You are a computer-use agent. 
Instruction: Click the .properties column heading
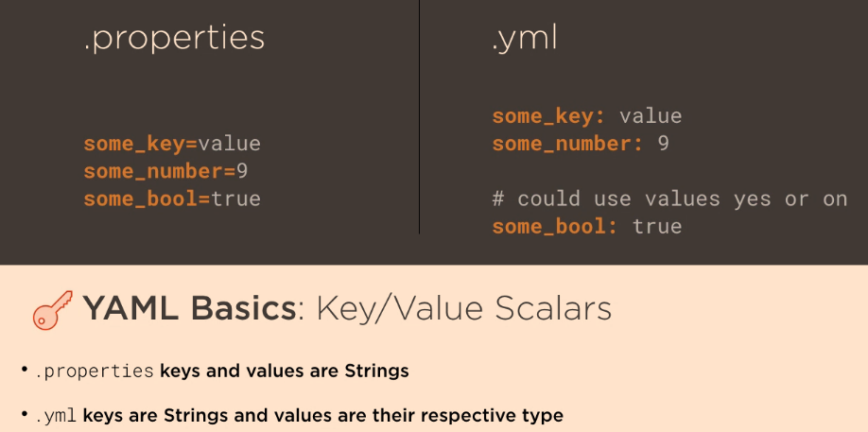coord(174,38)
